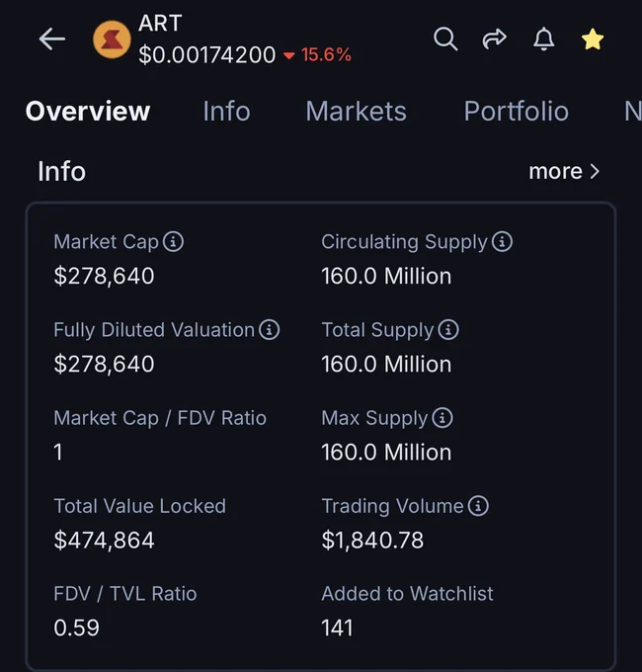The height and width of the screenshot is (672, 642).
Task: Show Total Supply info icon
Action: [x=448, y=329]
